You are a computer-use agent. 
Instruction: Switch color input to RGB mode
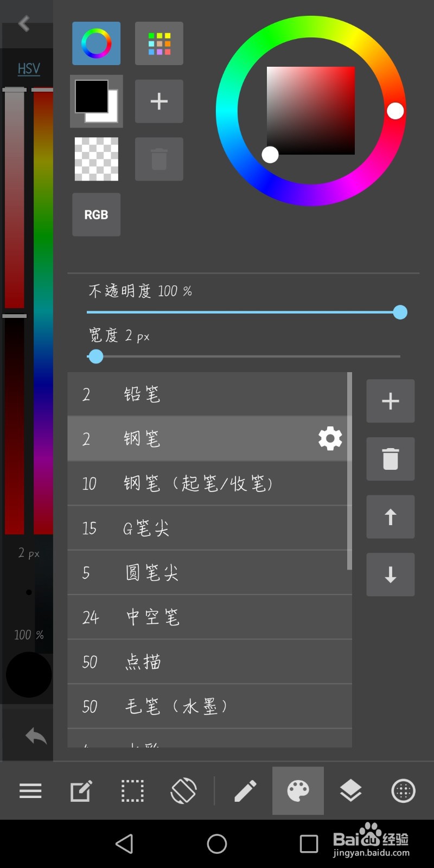pos(96,215)
